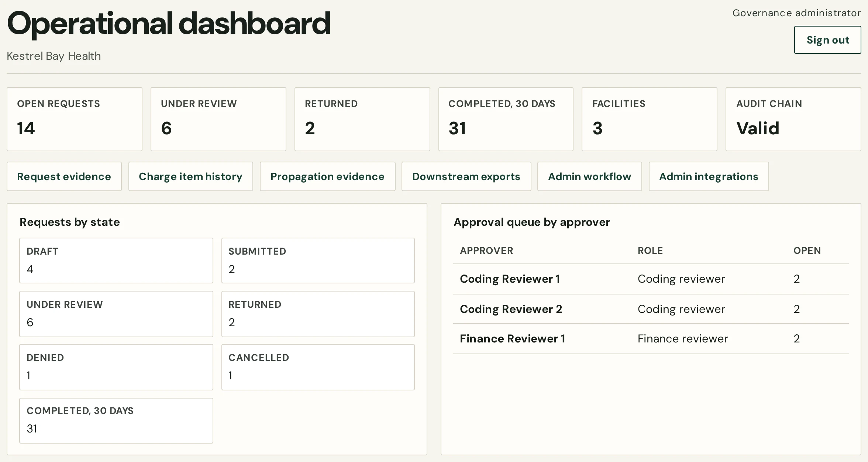
Task: Click the top Completed, 30 days card
Action: point(506,119)
